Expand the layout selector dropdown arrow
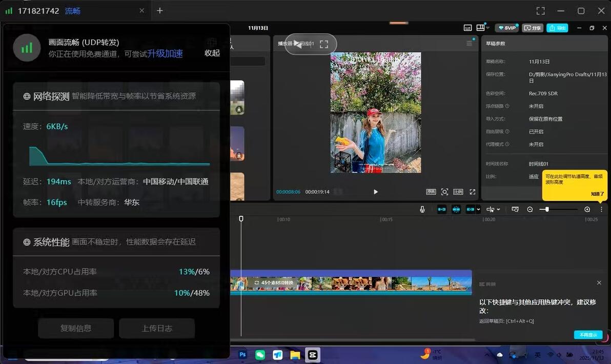The image size is (611, 364). pyautogui.click(x=487, y=28)
